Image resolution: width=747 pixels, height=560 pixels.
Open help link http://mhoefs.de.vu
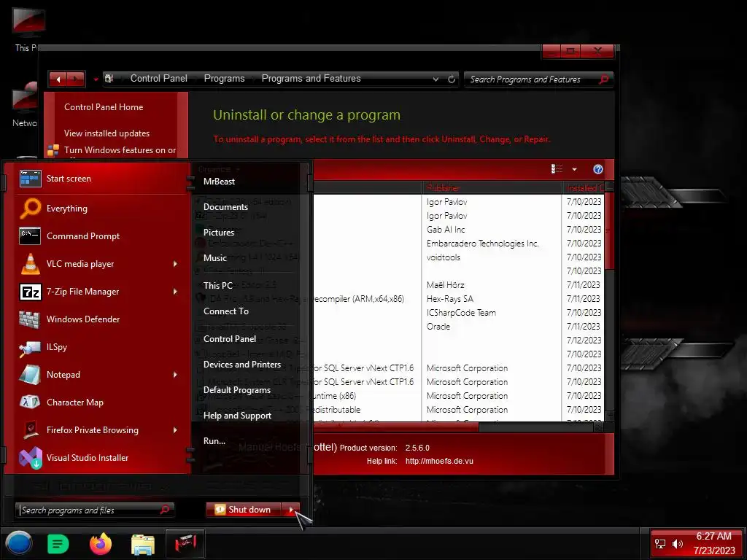click(439, 461)
